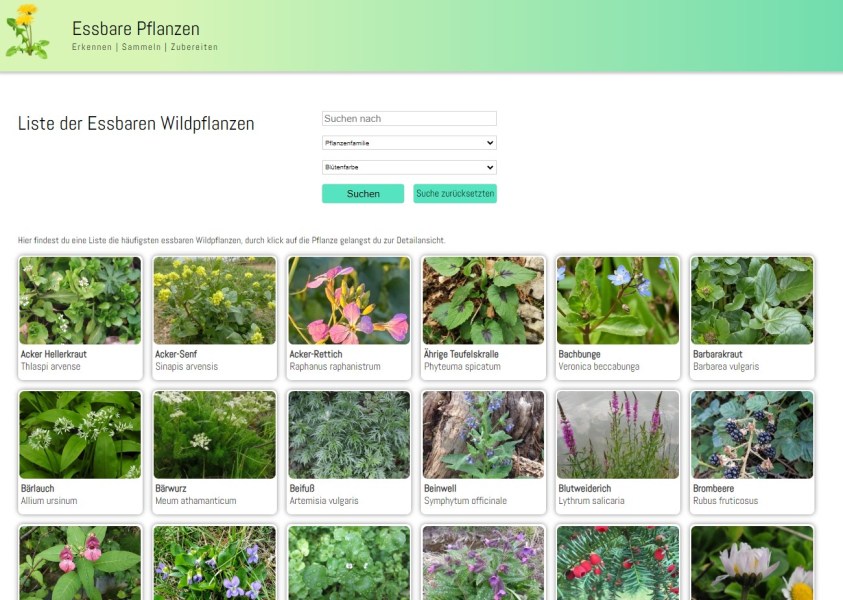Focus the 'Suchen nach' search field
Image resolution: width=843 pixels, height=600 pixels.
pyautogui.click(x=409, y=118)
